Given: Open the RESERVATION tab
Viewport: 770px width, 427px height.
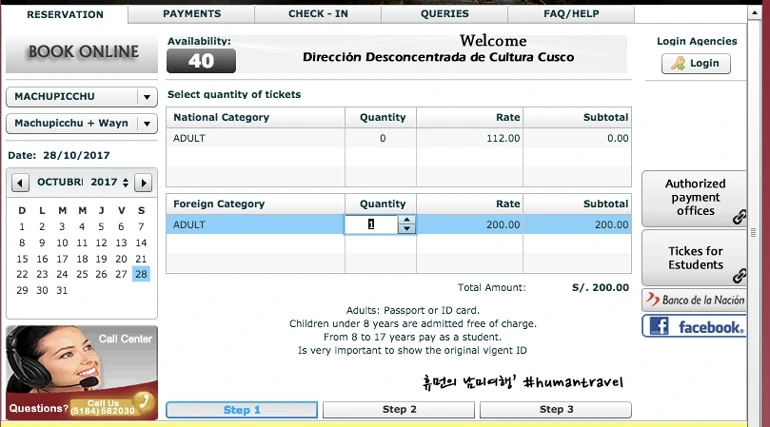Looking at the screenshot, I should point(65,14).
